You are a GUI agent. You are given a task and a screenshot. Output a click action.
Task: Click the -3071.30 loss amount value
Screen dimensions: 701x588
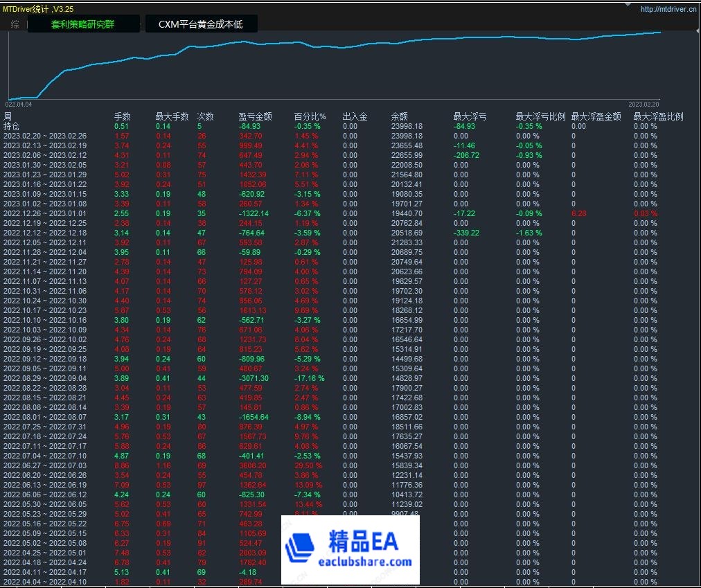coord(254,378)
